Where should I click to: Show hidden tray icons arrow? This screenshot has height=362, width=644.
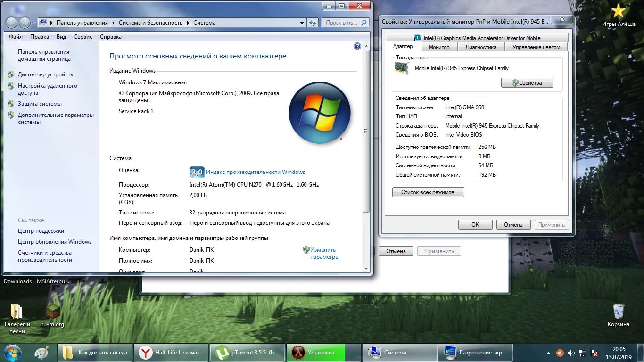tap(548, 353)
